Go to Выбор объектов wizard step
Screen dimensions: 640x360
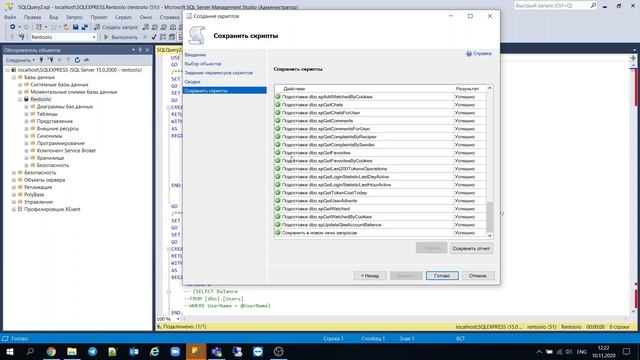202,64
